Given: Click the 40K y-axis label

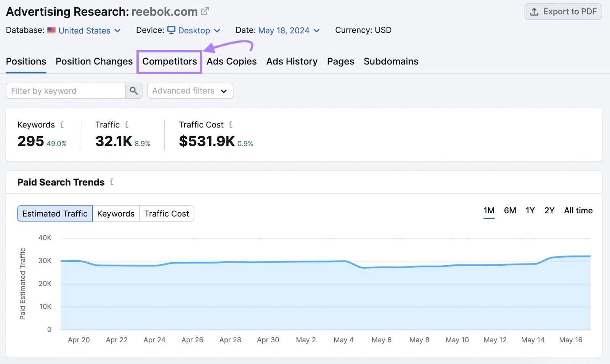Looking at the screenshot, I should tap(45, 238).
